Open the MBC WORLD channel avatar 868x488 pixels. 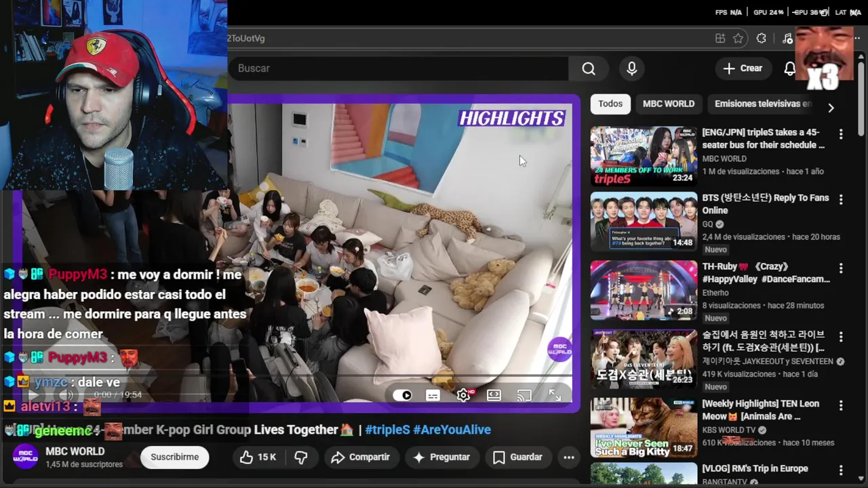tap(26, 457)
